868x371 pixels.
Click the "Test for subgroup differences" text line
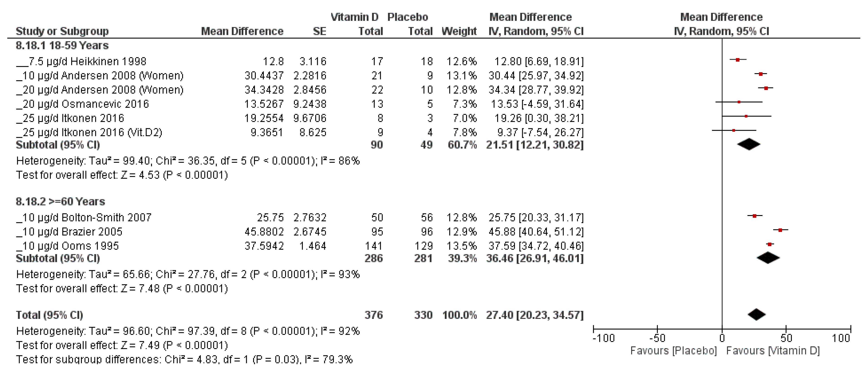tap(184, 359)
